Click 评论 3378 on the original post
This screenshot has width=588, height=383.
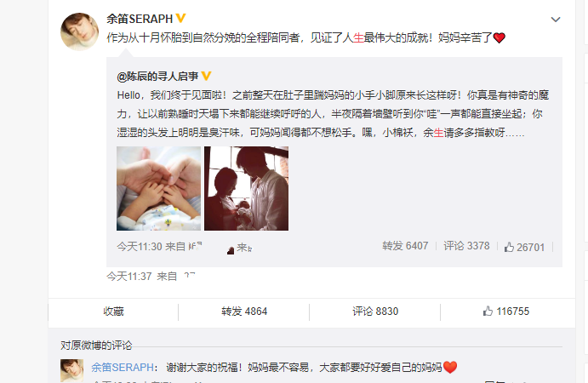pyautogui.click(x=466, y=246)
